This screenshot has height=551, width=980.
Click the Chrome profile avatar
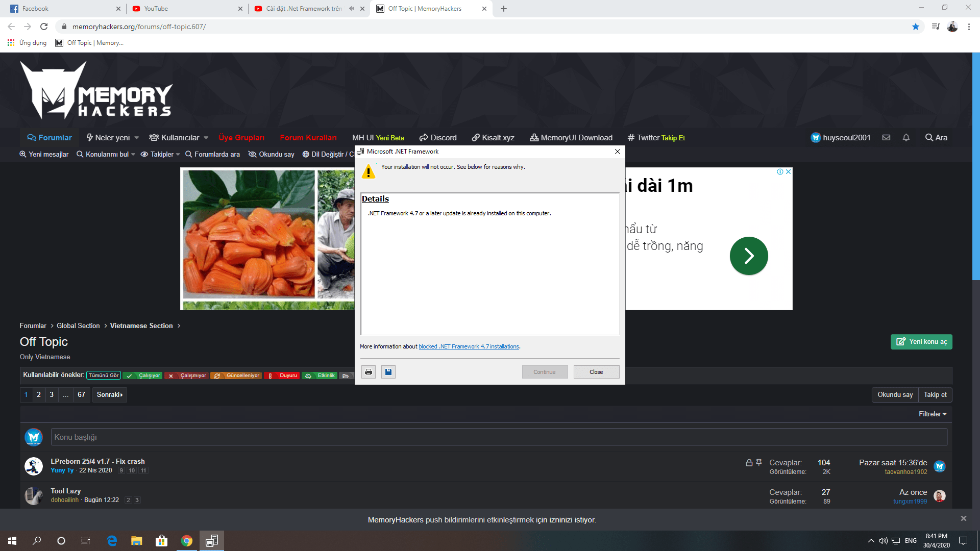[x=952, y=27]
